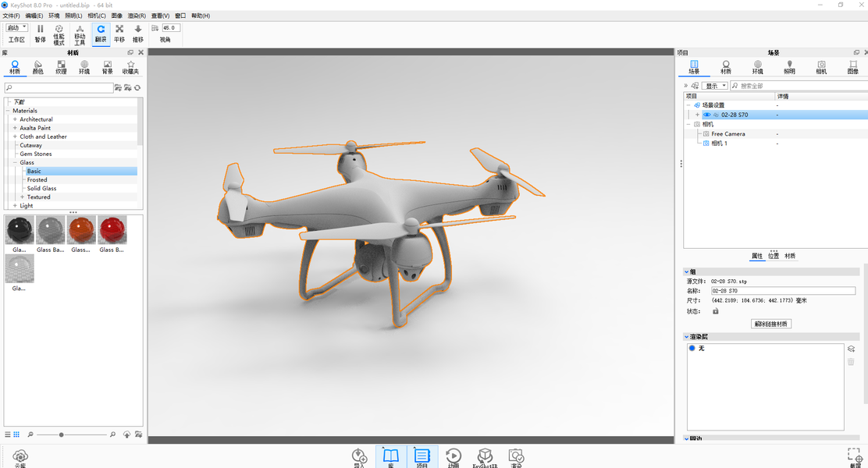Viewport: 868px width, 468px height.
Task: Collapse the Materials tree node
Action: tap(8, 111)
